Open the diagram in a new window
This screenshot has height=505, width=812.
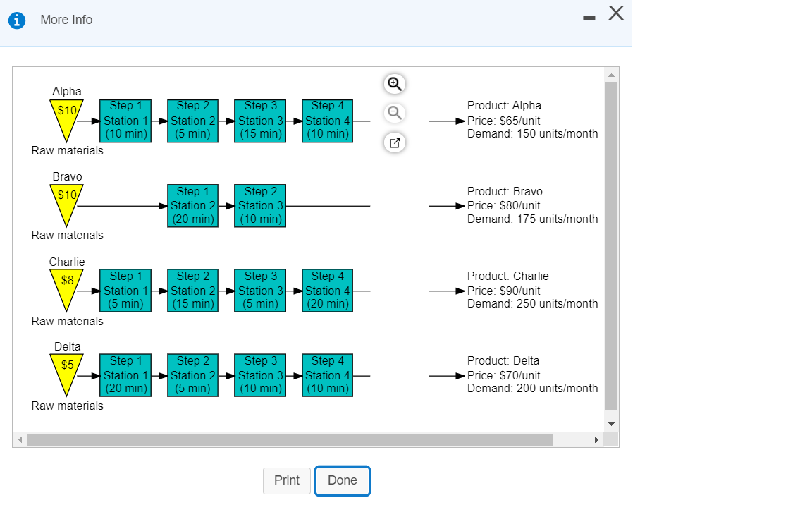point(395,142)
